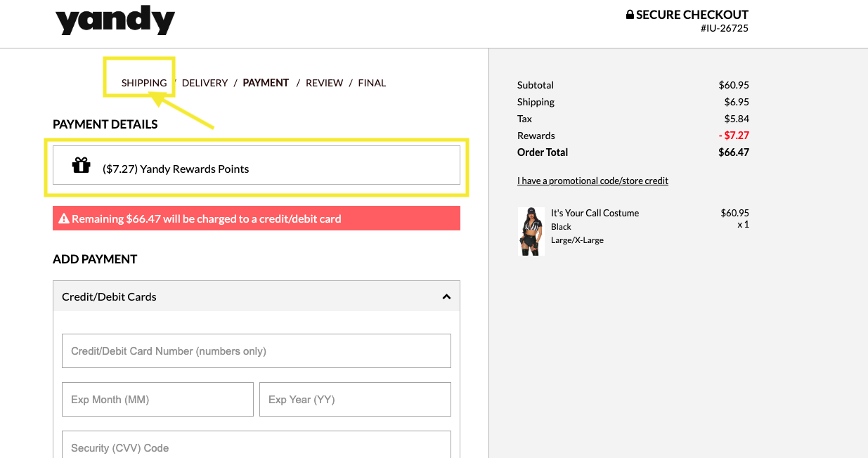Open the promotional code/store credit link
Screen dimensions: 868x458
pyautogui.click(x=592, y=181)
